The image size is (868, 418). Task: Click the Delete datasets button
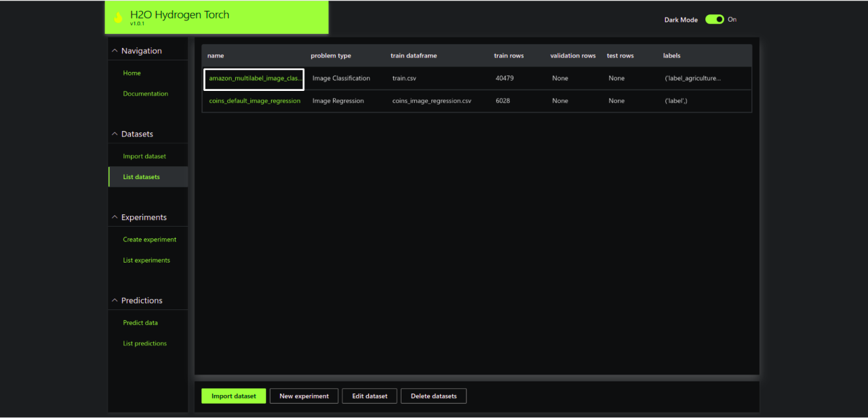tap(433, 396)
